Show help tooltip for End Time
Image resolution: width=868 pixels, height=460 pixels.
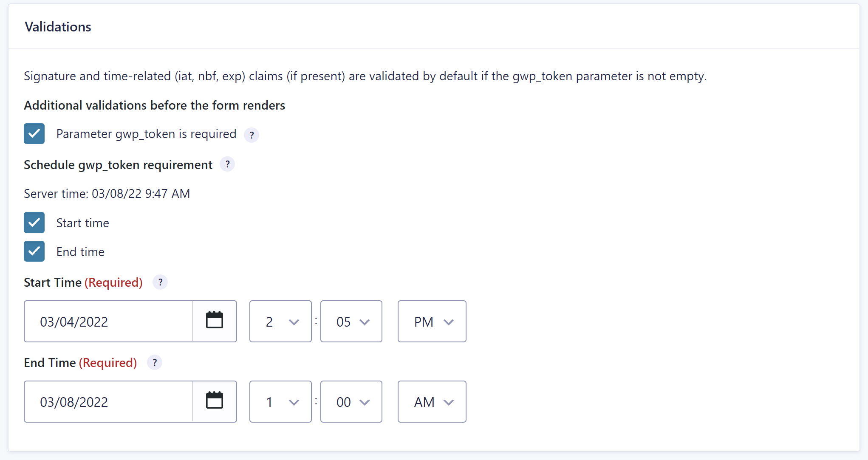[155, 363]
